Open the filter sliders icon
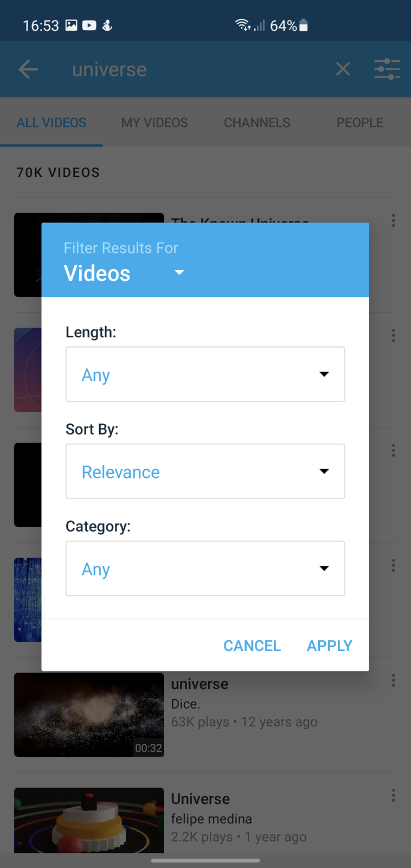The height and width of the screenshot is (868, 411). pyautogui.click(x=387, y=69)
